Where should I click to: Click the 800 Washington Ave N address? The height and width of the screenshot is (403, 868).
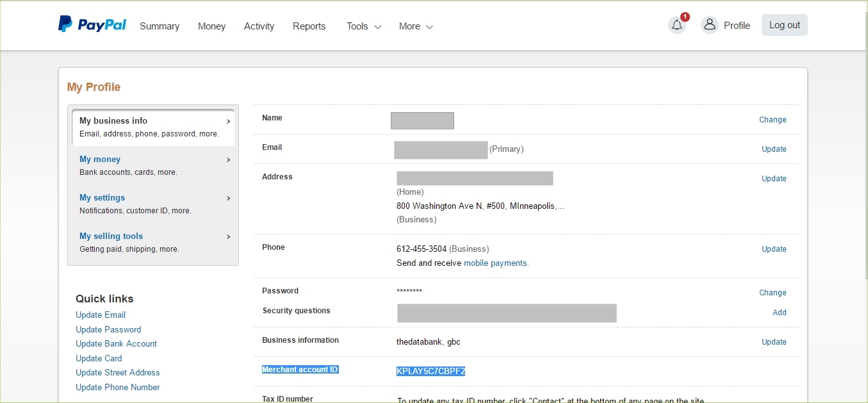tap(480, 206)
